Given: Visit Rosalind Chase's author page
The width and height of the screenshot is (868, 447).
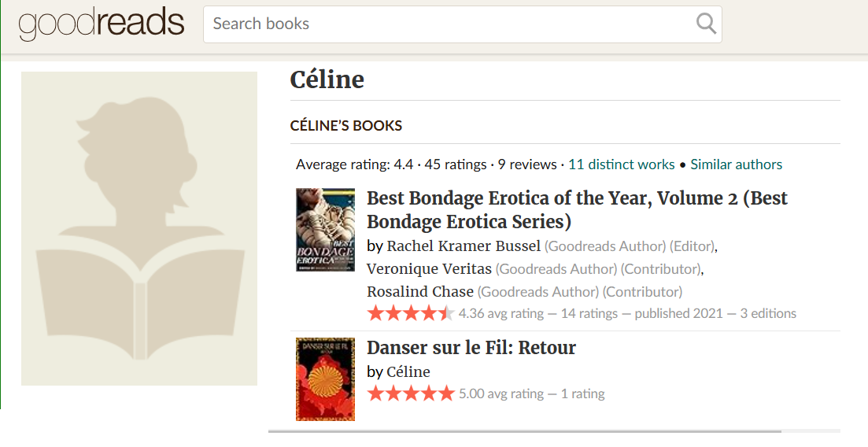Looking at the screenshot, I should click(420, 292).
